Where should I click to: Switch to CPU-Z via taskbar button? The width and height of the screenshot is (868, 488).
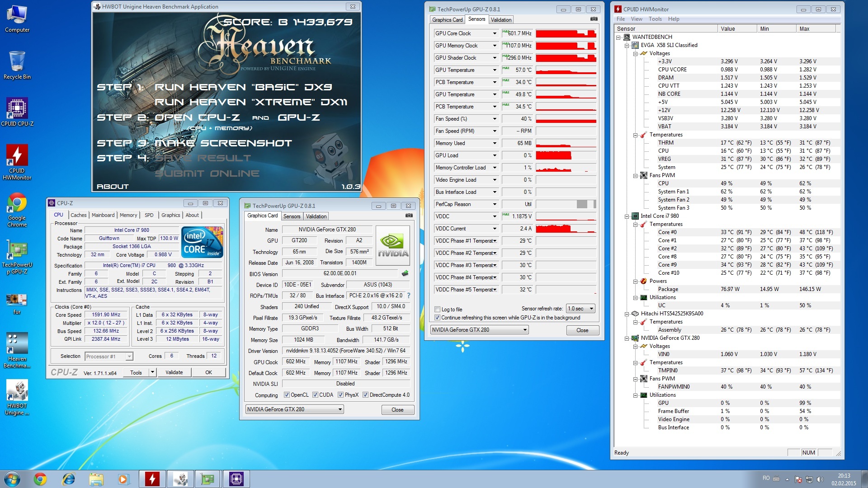click(236, 479)
